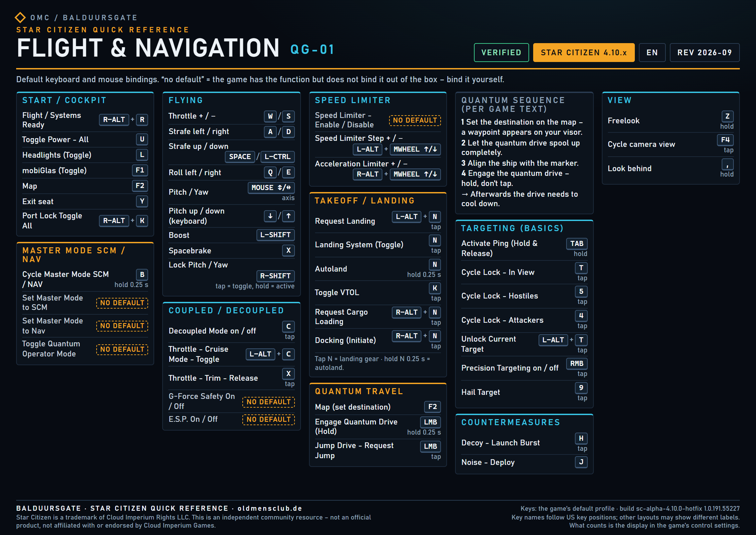Click the LMB key for Jump Drive Request Jump
Screen dimensions: 756x535
431,446
